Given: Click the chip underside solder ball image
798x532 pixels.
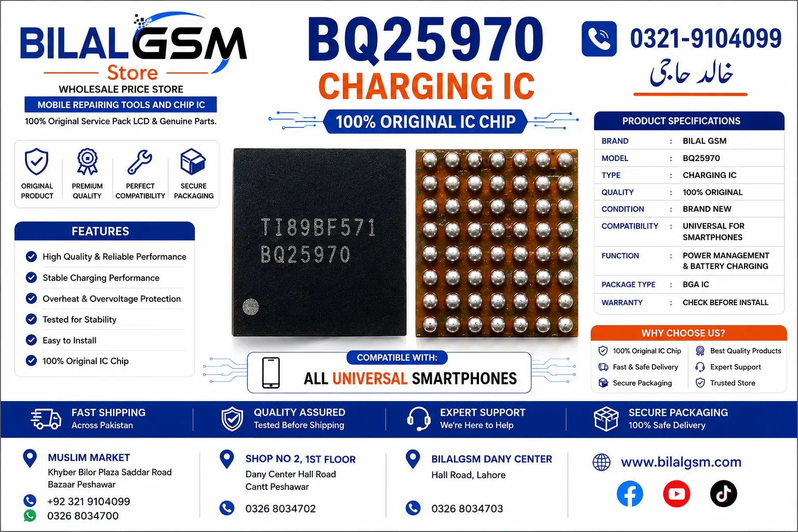Looking at the screenshot, I should [497, 243].
